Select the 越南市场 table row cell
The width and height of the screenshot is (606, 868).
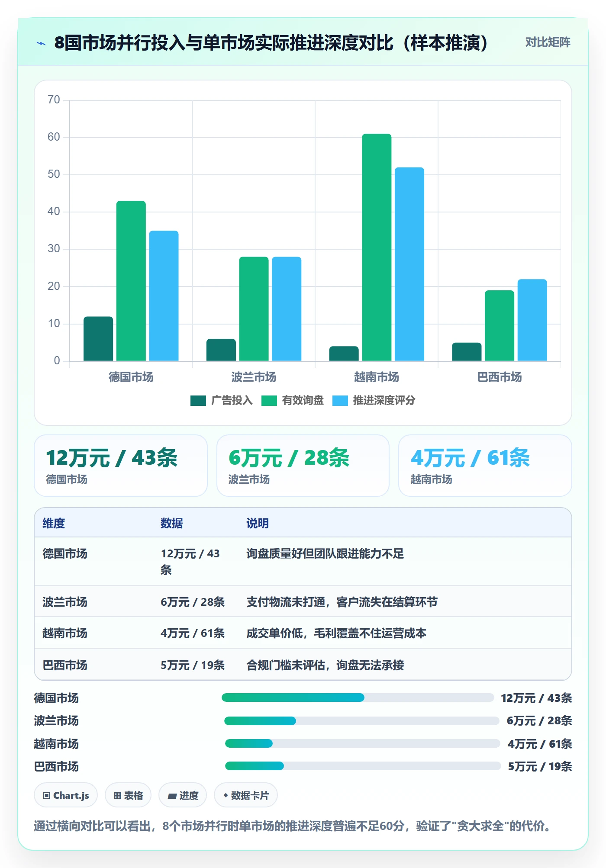pos(65,633)
